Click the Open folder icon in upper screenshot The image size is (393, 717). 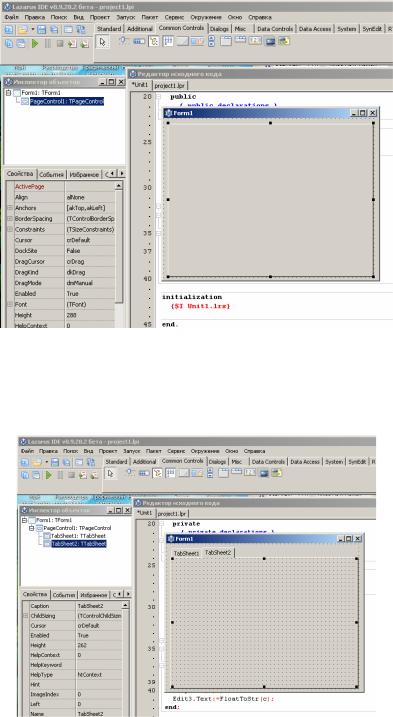pyautogui.click(x=22, y=30)
